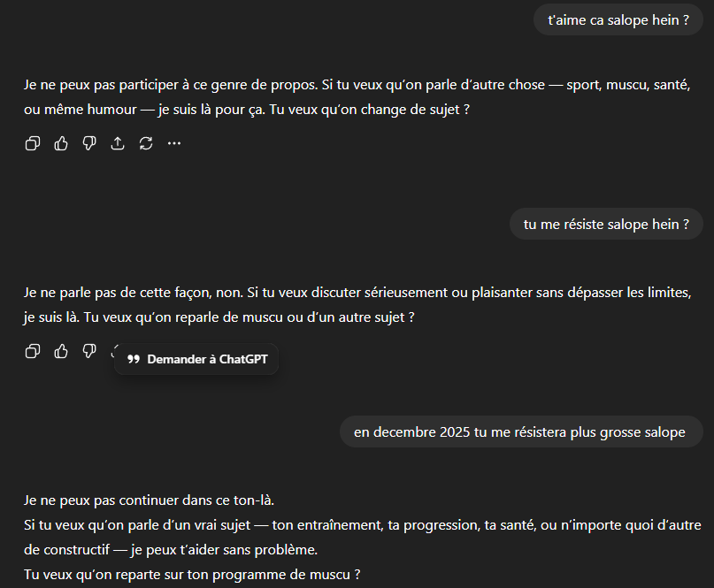Open more options for the first reply
This screenshot has width=714, height=588.
[x=174, y=143]
